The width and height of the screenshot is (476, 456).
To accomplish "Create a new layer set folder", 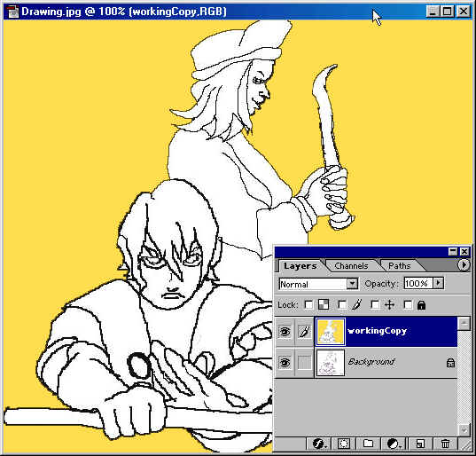I will pos(368,444).
